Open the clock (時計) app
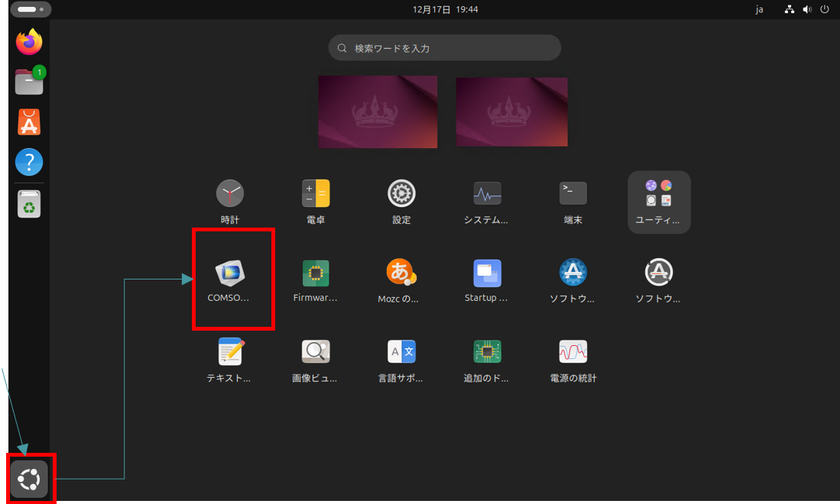 pyautogui.click(x=229, y=194)
